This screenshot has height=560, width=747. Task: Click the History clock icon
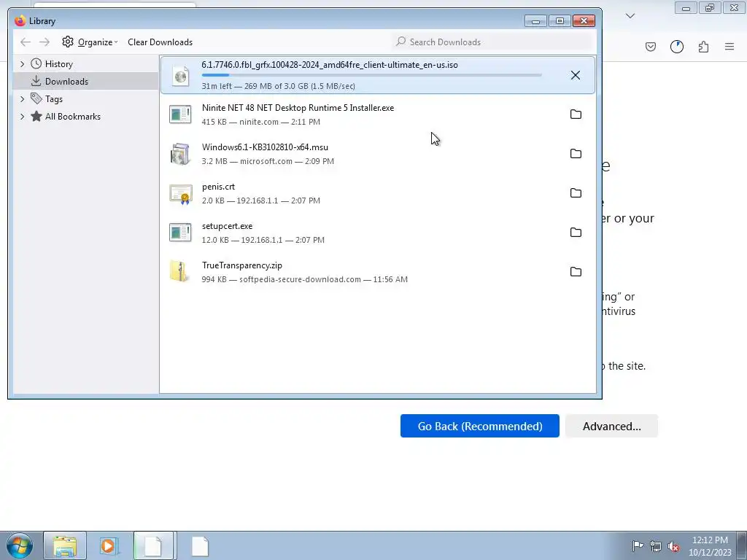coord(36,64)
